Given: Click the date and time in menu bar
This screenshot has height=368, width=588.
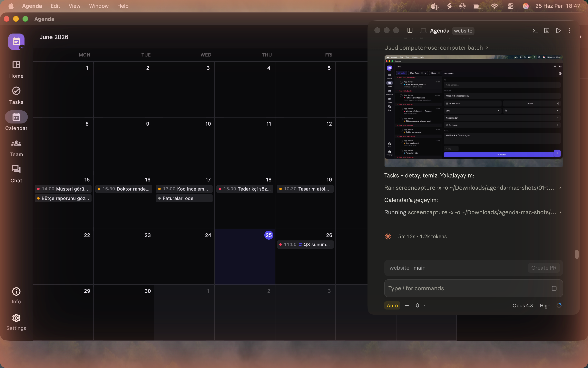Looking at the screenshot, I should point(558,6).
